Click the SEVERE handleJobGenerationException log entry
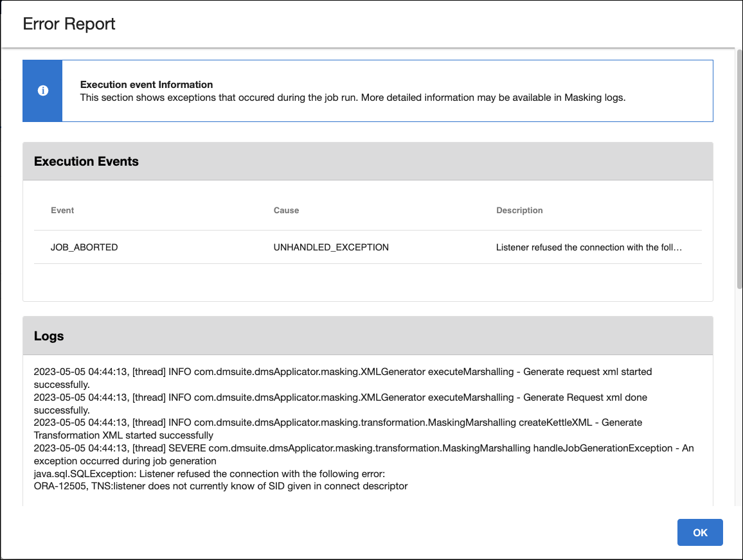The height and width of the screenshot is (560, 743). point(363,448)
